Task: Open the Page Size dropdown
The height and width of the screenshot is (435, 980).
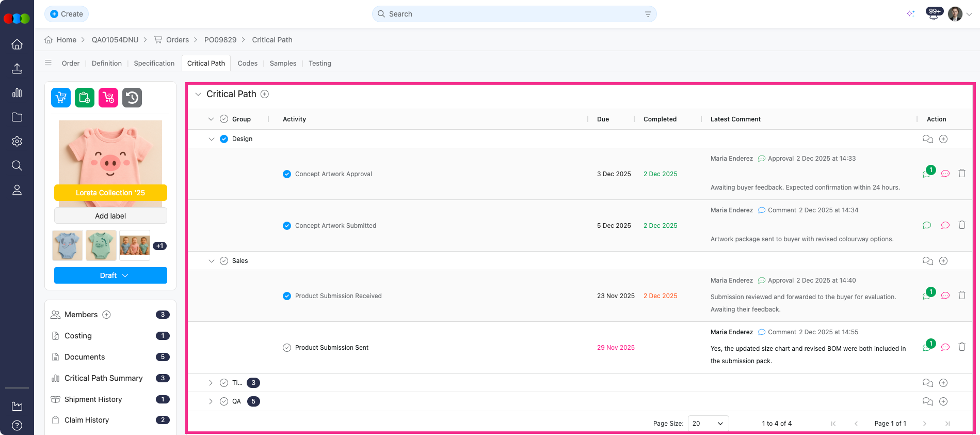Action: [708, 424]
